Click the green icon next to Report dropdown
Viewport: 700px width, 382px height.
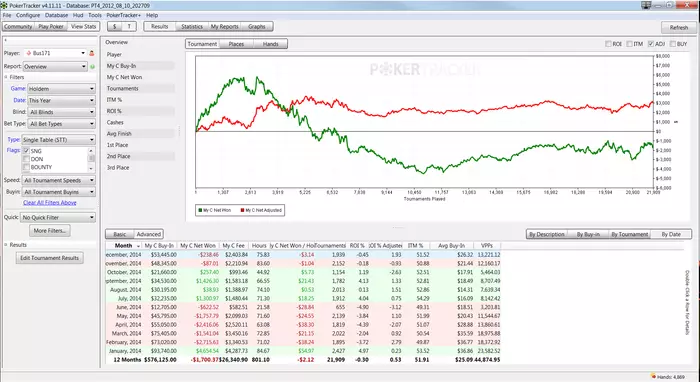(x=92, y=66)
